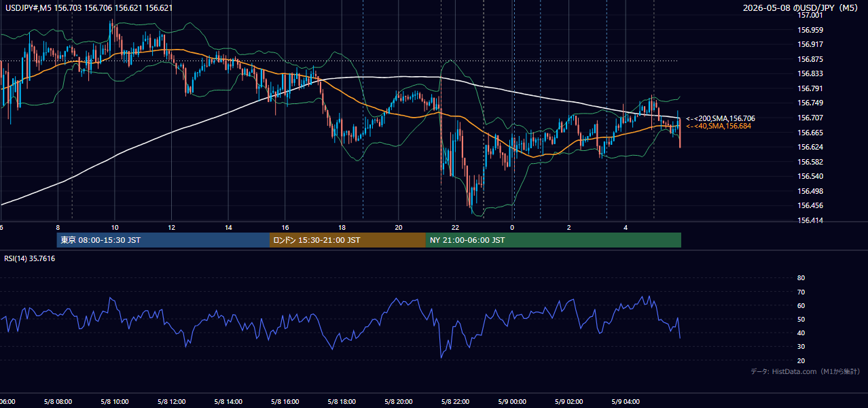Click RSI axis level 40
This screenshot has height=408, width=868.
click(801, 333)
